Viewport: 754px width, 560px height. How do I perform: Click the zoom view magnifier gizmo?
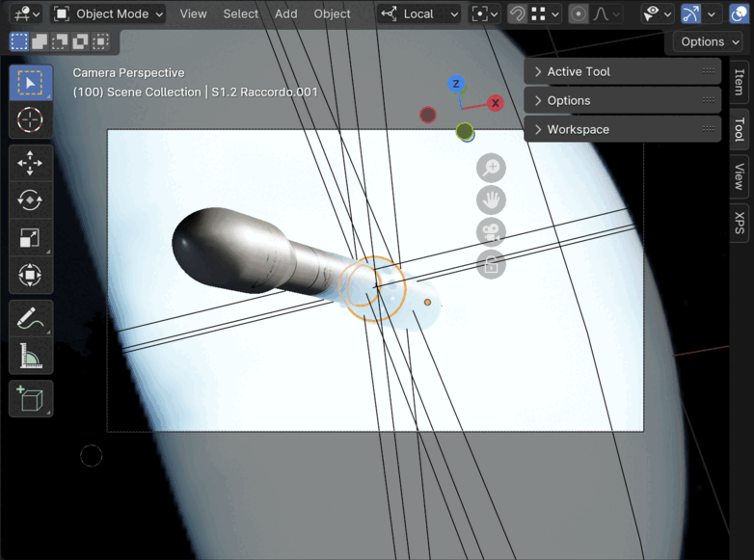coord(491,168)
